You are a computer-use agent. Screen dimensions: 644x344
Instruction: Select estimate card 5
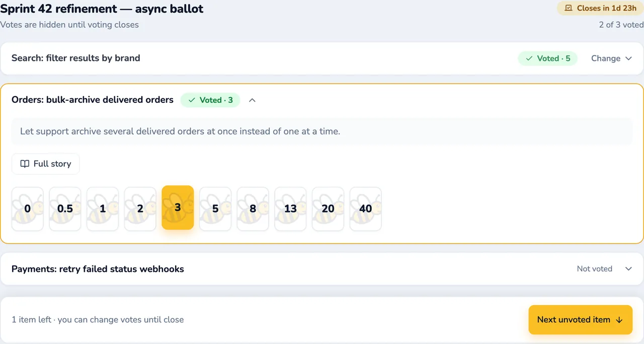coord(215,209)
